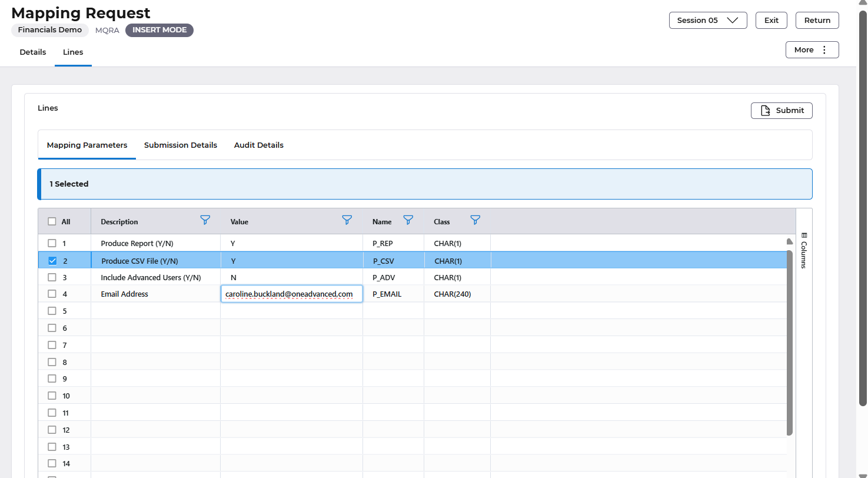Toggle the All rows checkbox
This screenshot has height=478, width=868.
[x=52, y=222]
